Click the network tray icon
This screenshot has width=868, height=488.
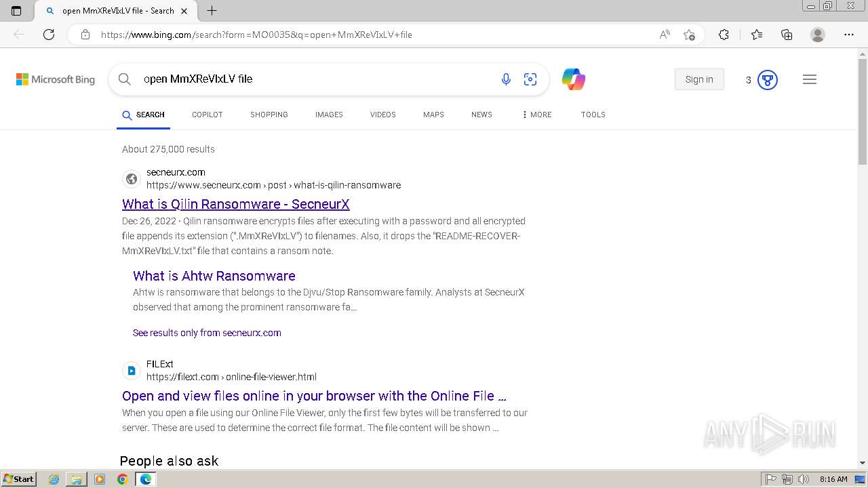[x=787, y=479]
